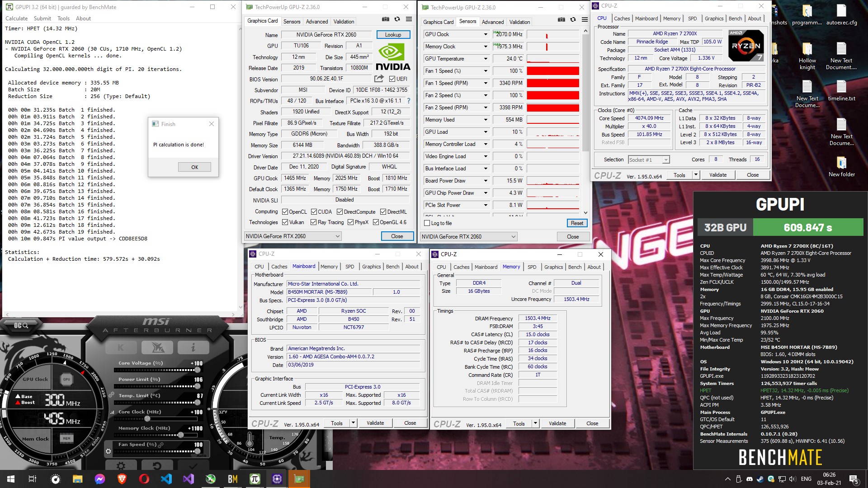Adjust the Power Limit (%) slider handle

tap(198, 386)
